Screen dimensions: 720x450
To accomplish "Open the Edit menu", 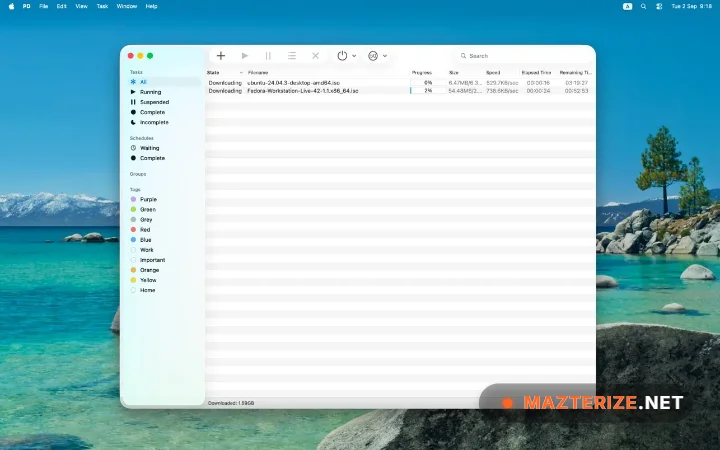I will [x=62, y=6].
